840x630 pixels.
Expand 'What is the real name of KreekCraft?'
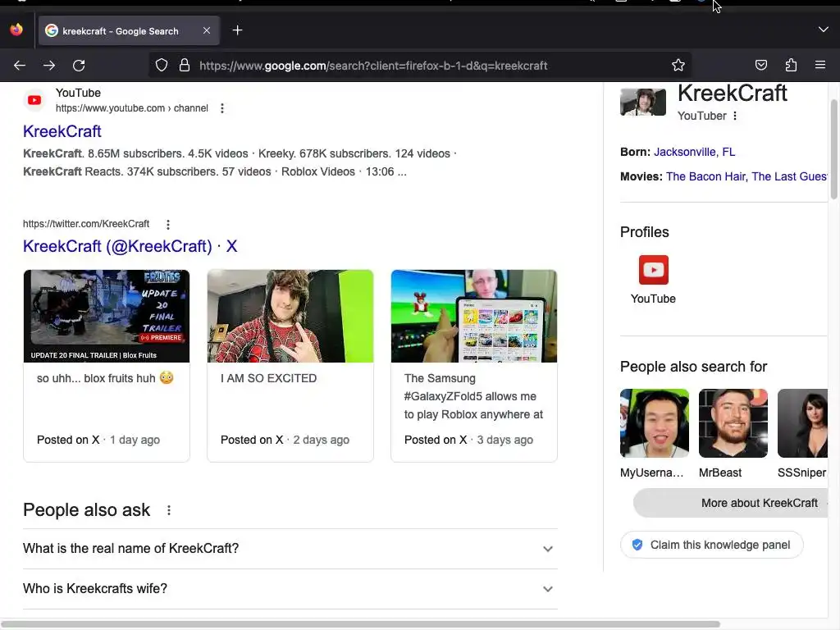click(290, 549)
